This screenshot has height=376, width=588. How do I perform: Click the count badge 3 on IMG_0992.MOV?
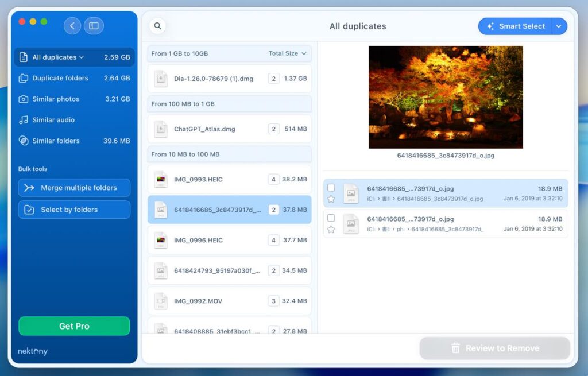273,301
